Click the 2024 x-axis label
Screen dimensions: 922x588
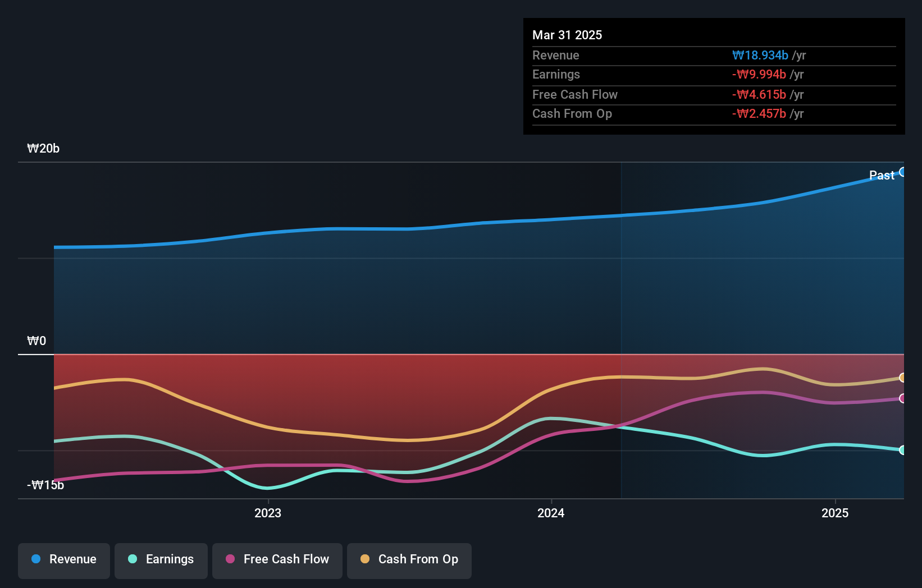551,513
